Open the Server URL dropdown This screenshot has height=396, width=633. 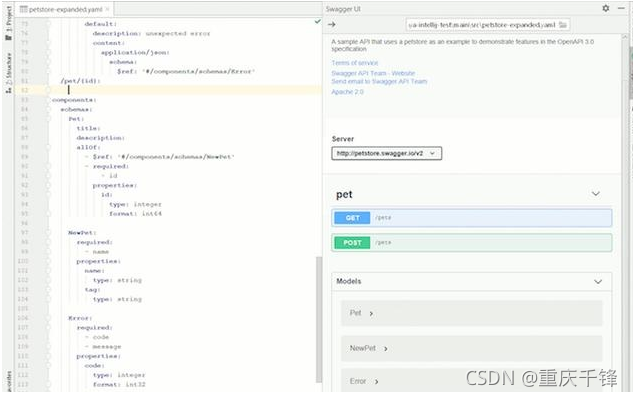(386, 153)
